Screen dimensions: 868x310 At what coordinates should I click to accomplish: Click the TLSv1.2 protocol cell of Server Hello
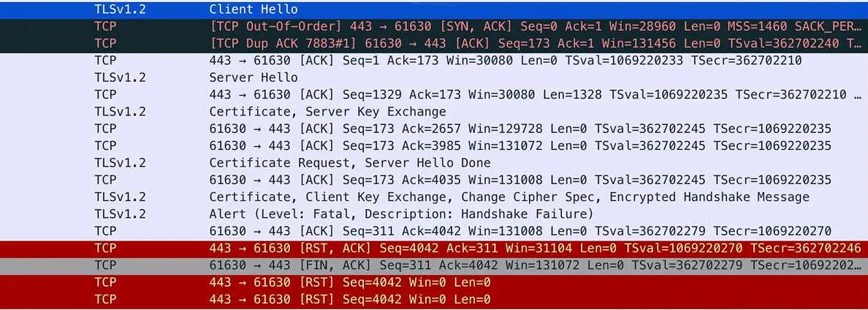[120, 77]
